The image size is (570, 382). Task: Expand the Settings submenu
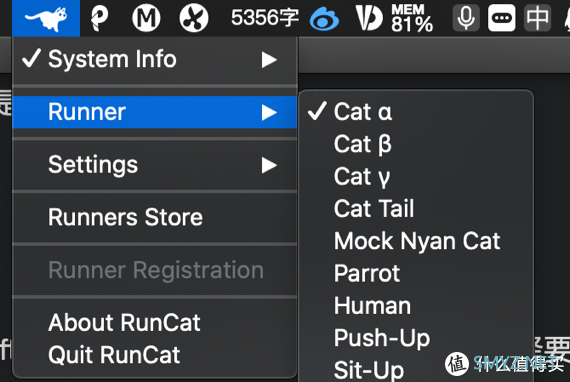(x=154, y=165)
